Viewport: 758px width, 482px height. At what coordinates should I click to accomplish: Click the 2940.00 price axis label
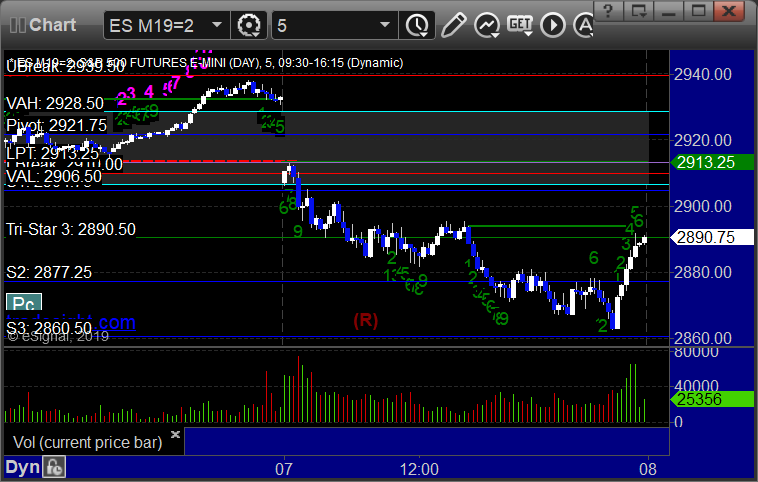(x=703, y=74)
